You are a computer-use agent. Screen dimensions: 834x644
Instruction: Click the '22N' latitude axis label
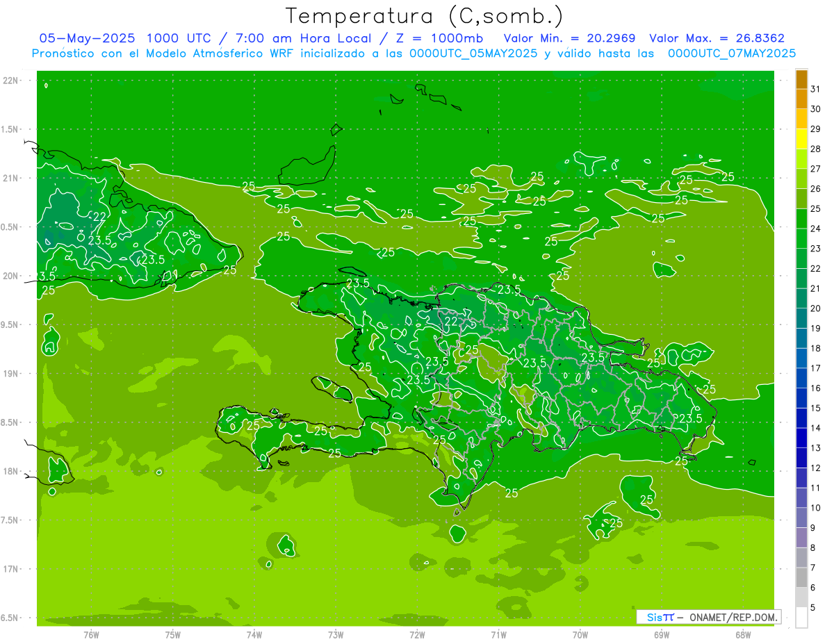coord(12,81)
